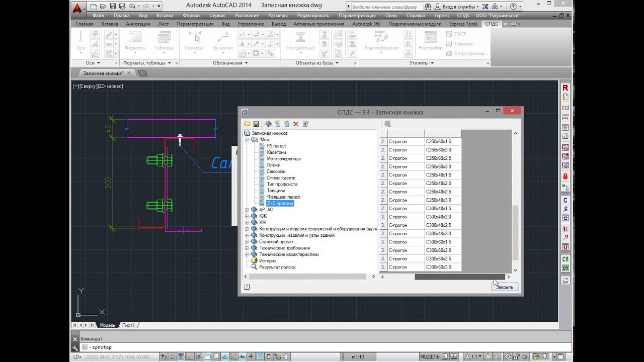Image resolution: width=644 pixels, height=362 pixels.
Task: Click the Настройки settings icon in ribbon
Action: coord(430,38)
